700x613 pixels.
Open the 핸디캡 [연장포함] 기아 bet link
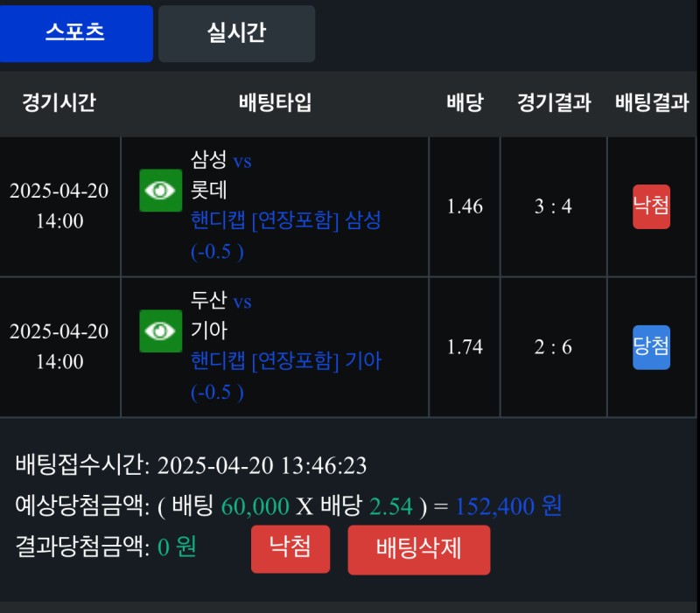tap(285, 360)
